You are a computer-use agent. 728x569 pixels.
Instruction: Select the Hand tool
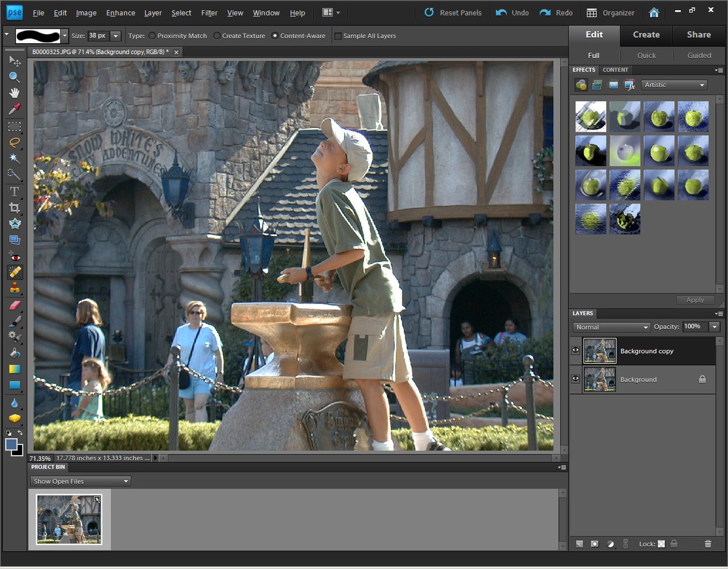pos(14,93)
